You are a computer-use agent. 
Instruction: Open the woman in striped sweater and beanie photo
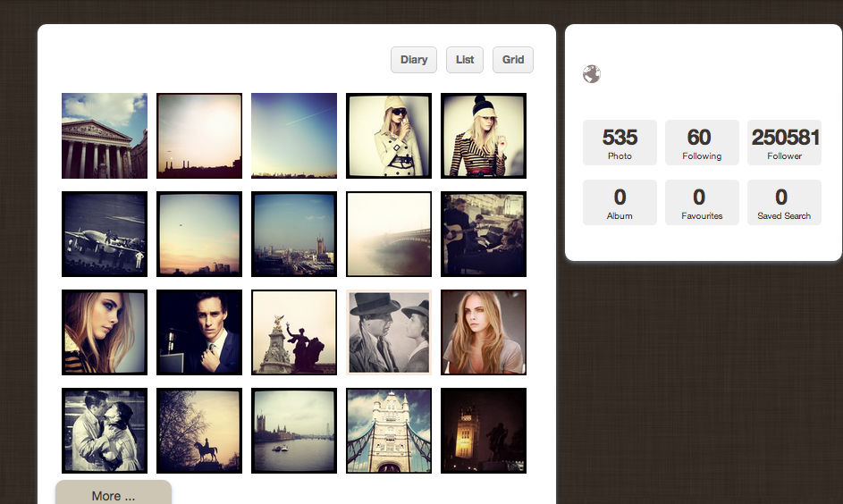pos(484,136)
